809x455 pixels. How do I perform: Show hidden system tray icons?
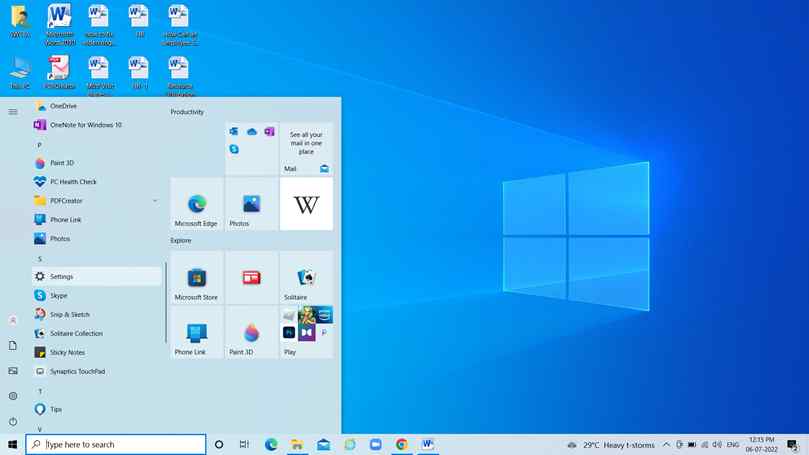point(666,445)
